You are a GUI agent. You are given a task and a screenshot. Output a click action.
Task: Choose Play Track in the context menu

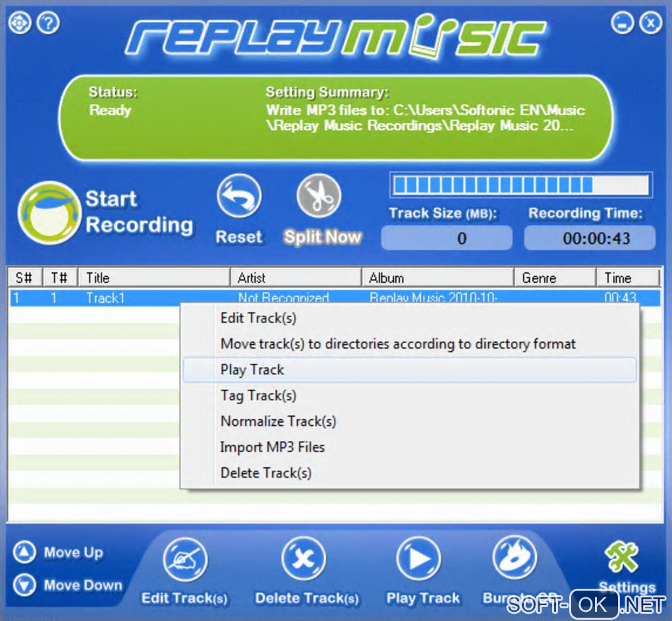(x=410, y=370)
